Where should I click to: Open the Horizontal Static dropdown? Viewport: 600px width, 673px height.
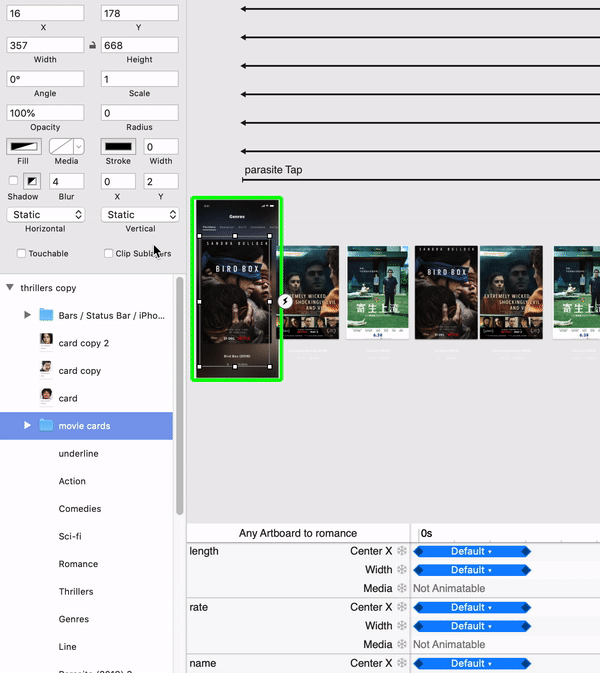click(x=45, y=215)
